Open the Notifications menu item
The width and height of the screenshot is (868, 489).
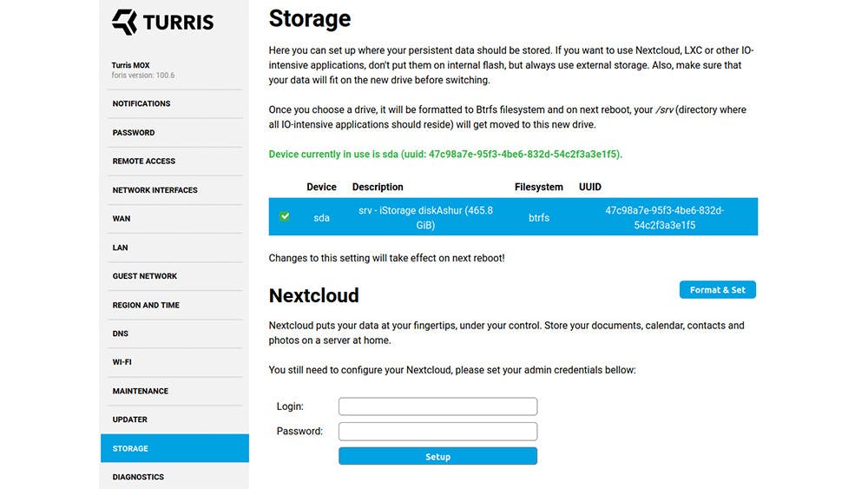(x=141, y=103)
